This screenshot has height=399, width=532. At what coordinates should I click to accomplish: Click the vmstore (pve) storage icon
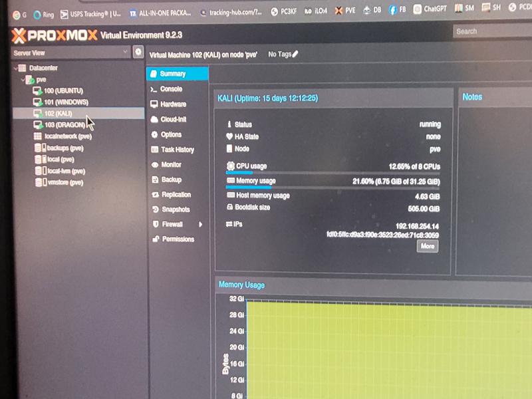click(x=41, y=182)
